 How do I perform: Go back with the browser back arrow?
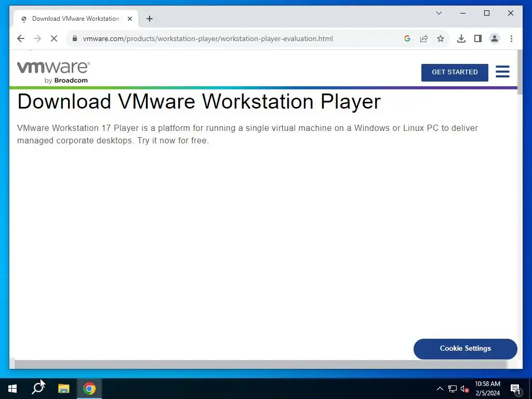tap(21, 38)
